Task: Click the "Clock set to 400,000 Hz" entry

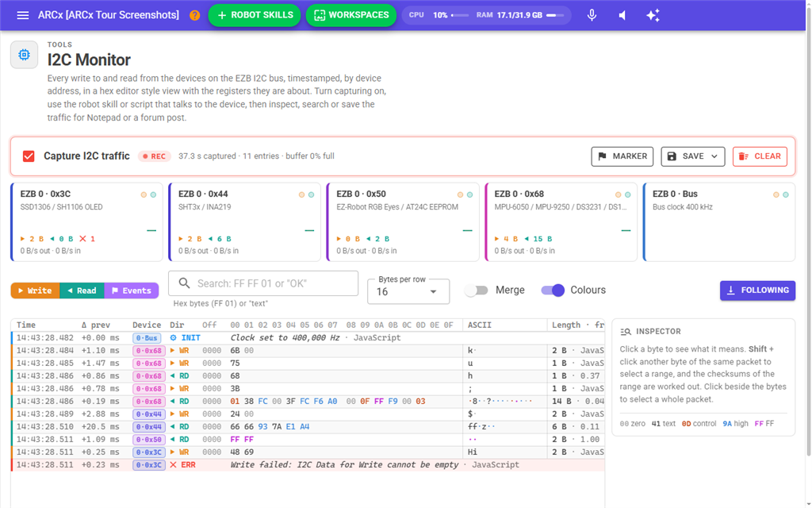Action: click(285, 338)
